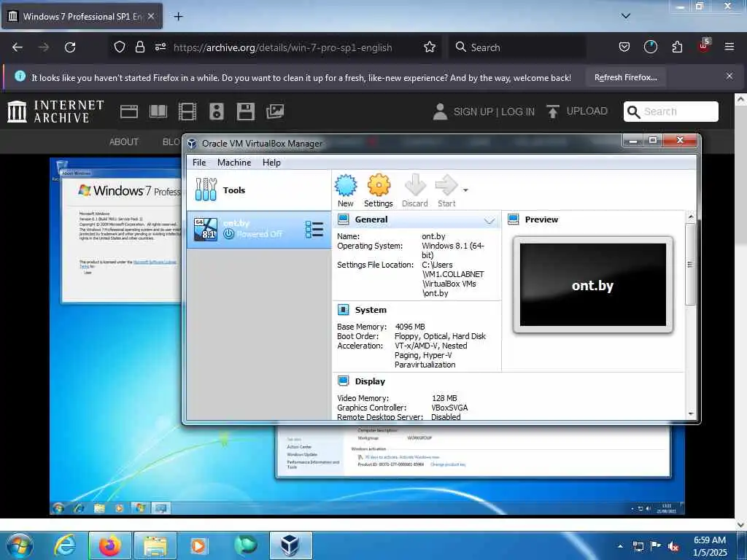Click the General section icon

pyautogui.click(x=343, y=219)
